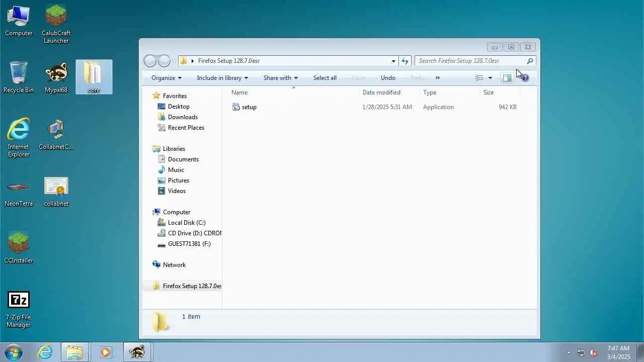Click Firefox Setup 128.7.0esr address path
This screenshot has width=644, height=362.
tap(229, 61)
